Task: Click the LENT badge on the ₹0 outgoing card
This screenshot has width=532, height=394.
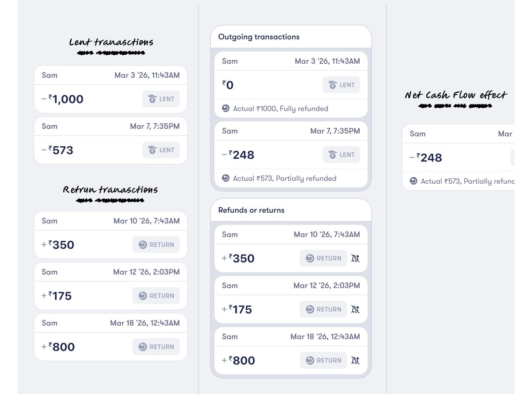Action: point(341,85)
